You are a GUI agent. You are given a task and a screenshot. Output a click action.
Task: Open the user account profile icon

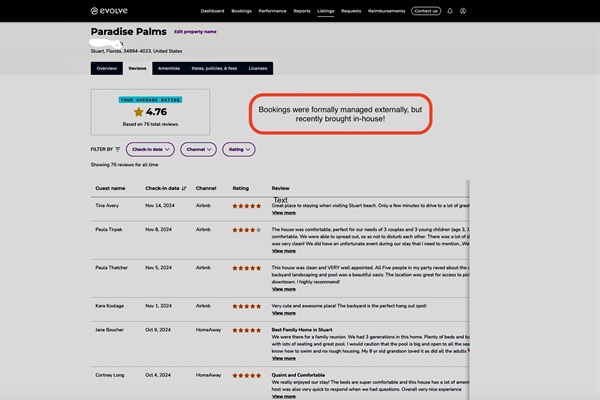463,11
